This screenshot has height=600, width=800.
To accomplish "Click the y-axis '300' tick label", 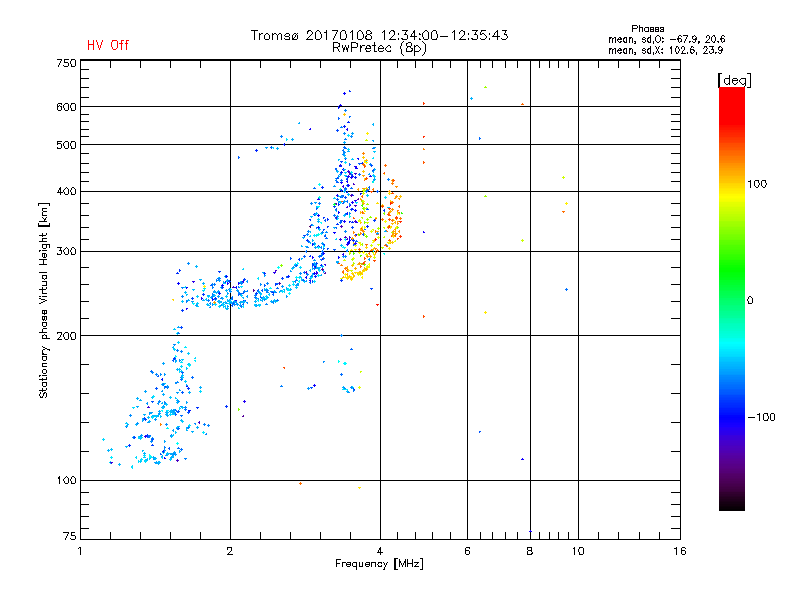I will coord(66,252).
